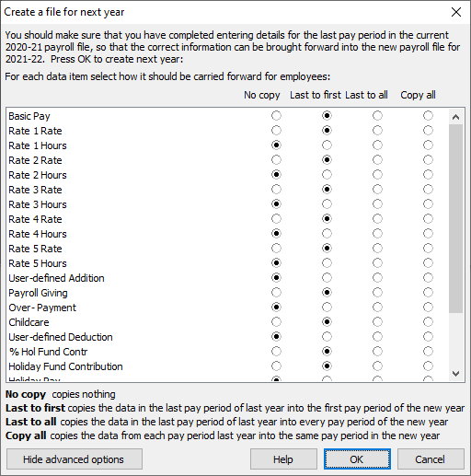Screen dimensions: 471x476
Task: Set Childcare to Copy all
Action: pyautogui.click(x=428, y=322)
